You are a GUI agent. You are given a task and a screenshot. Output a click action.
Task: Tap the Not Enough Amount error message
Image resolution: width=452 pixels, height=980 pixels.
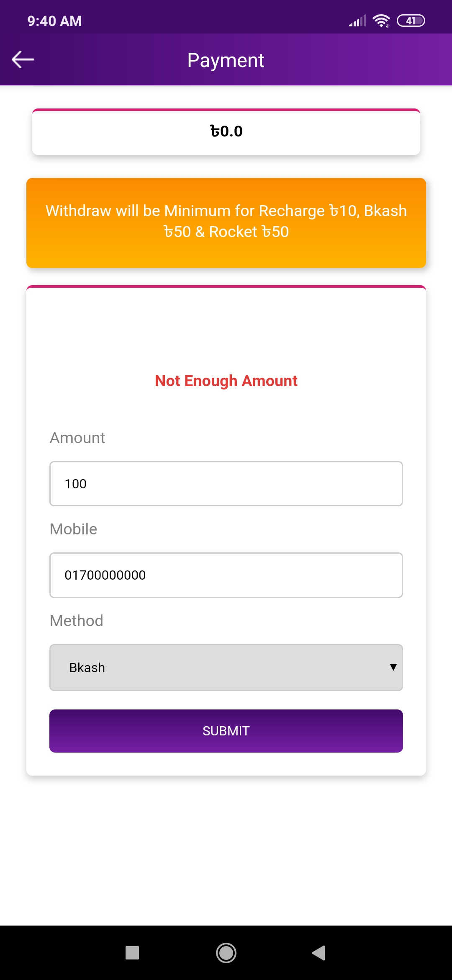pos(226,381)
